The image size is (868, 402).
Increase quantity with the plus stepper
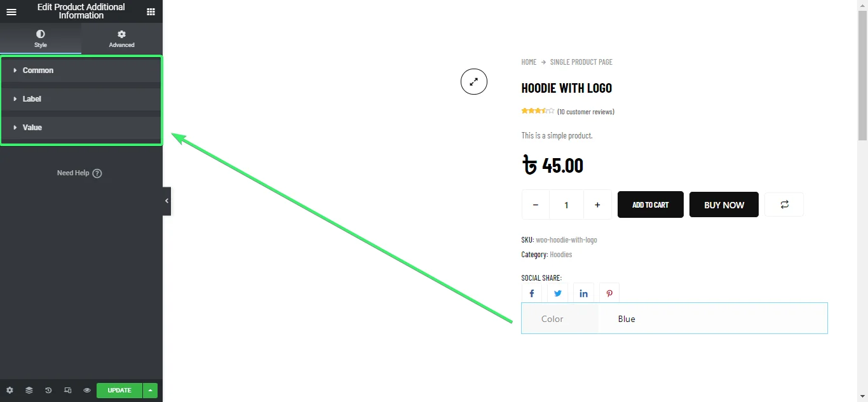click(597, 204)
